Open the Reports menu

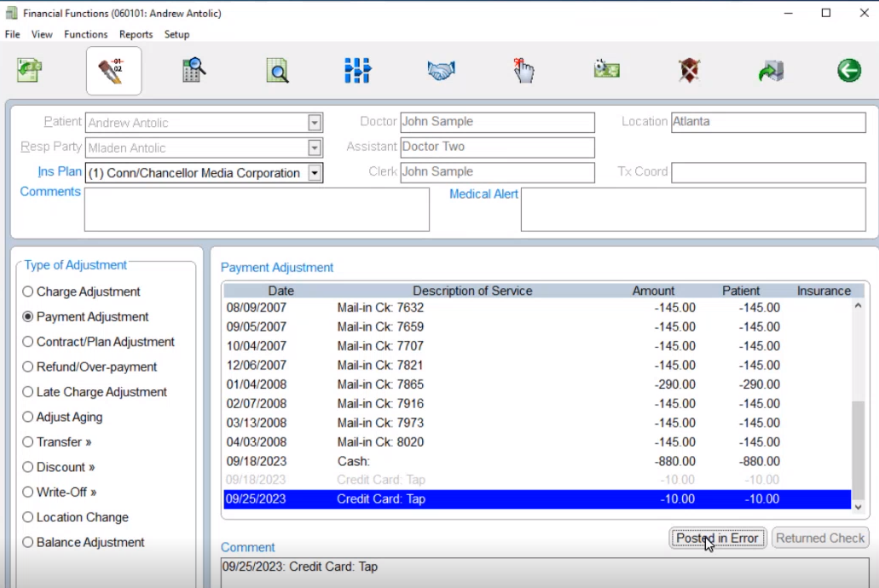pos(136,34)
